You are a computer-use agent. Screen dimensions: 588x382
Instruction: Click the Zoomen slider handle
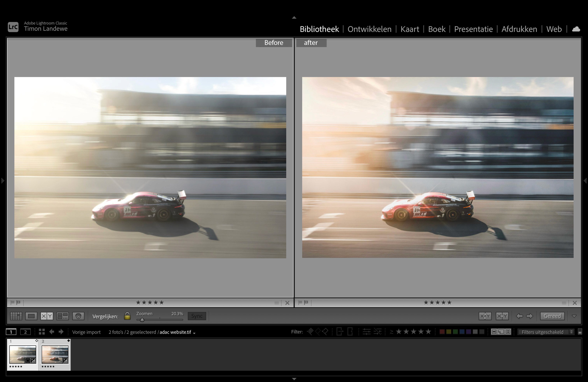tap(142, 320)
